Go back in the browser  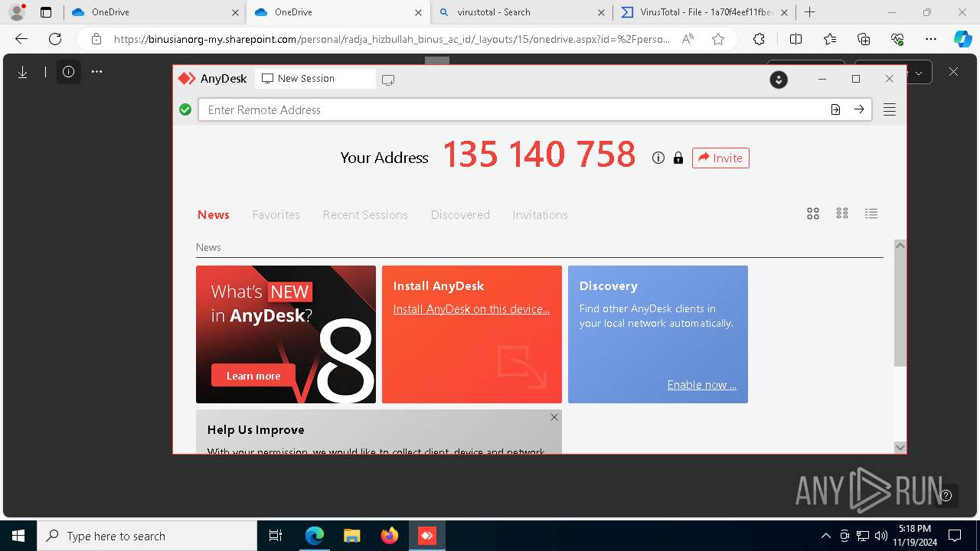click(x=21, y=39)
